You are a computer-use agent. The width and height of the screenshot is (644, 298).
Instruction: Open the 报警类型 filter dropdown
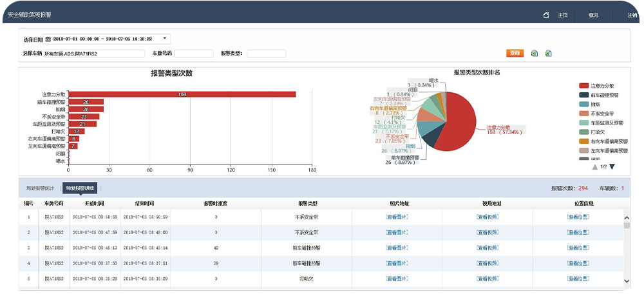point(266,54)
